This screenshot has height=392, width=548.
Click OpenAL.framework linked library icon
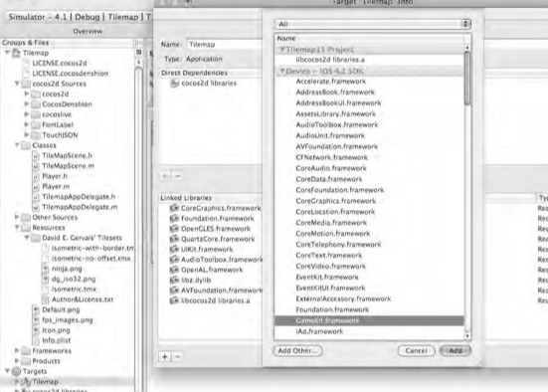(x=174, y=270)
